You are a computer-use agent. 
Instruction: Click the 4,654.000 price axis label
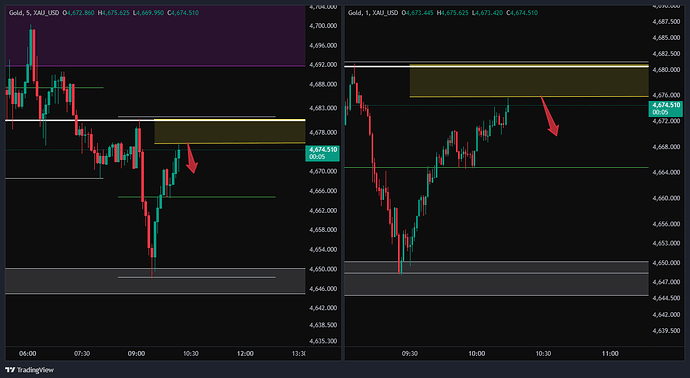click(x=323, y=250)
